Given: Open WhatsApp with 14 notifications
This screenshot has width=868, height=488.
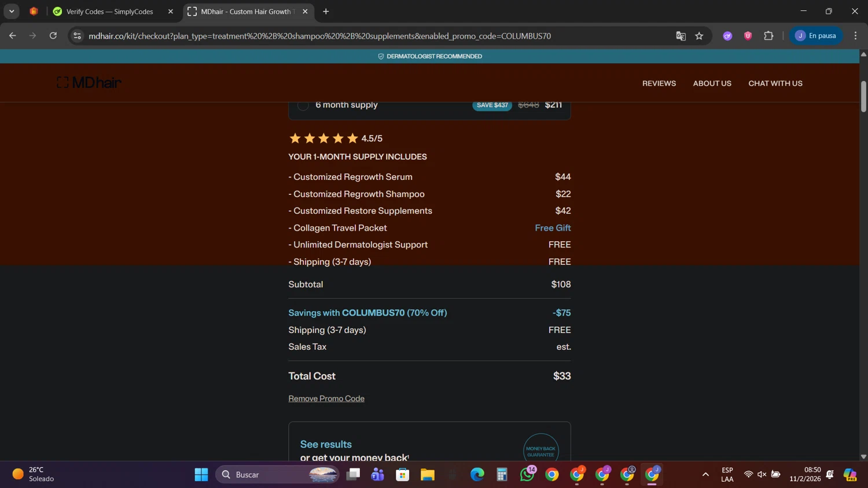Looking at the screenshot, I should pos(527,475).
